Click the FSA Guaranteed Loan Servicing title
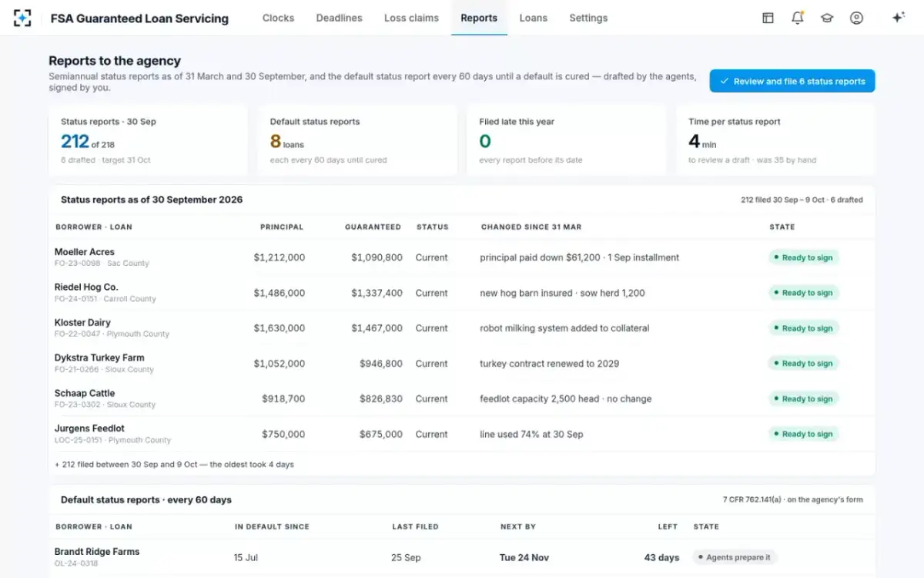Image resolution: width=924 pixels, height=578 pixels. pos(139,18)
